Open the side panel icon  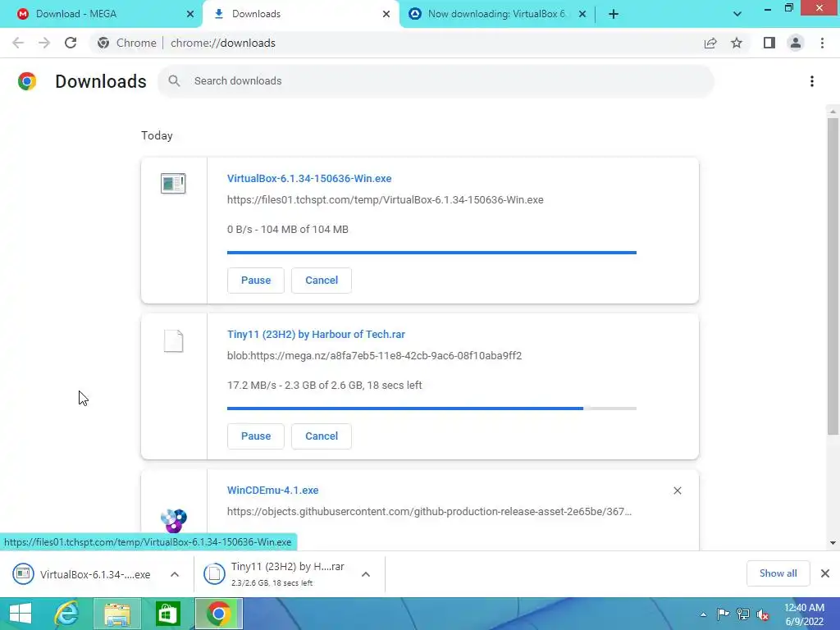click(769, 43)
